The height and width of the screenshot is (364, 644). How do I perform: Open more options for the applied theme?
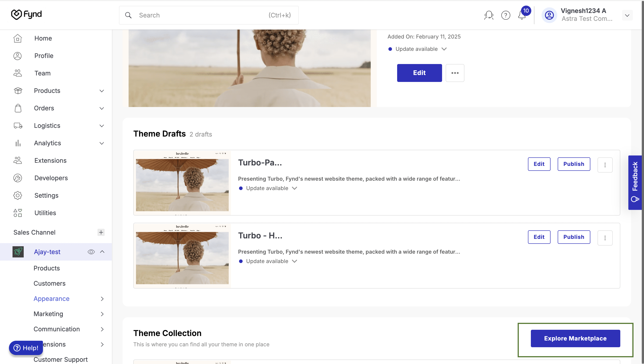pyautogui.click(x=455, y=73)
